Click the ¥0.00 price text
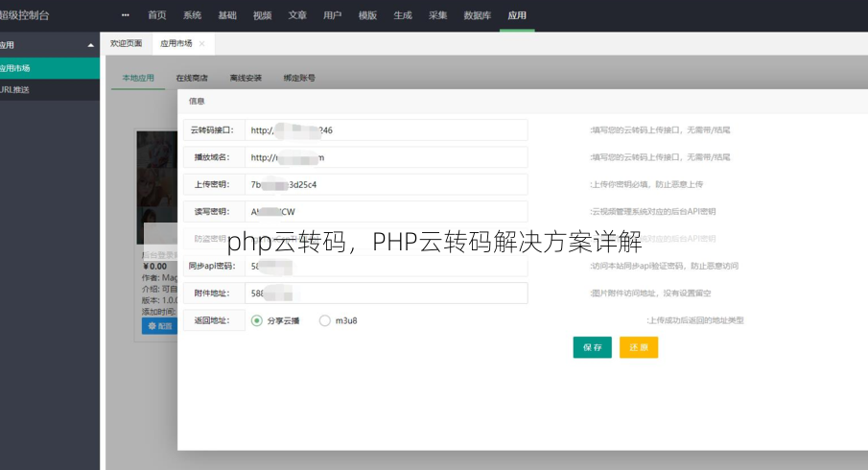The width and height of the screenshot is (868, 470). pos(155,267)
